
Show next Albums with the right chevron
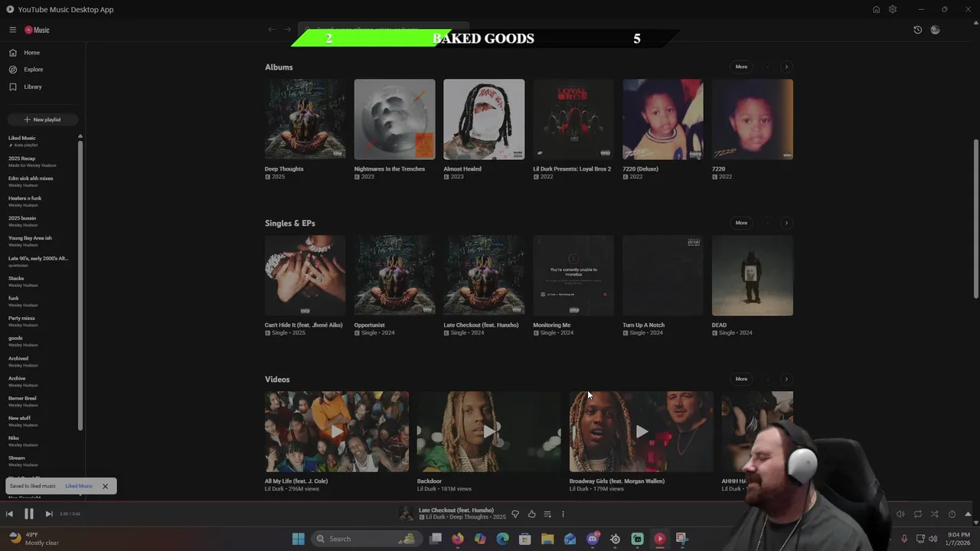(x=786, y=67)
